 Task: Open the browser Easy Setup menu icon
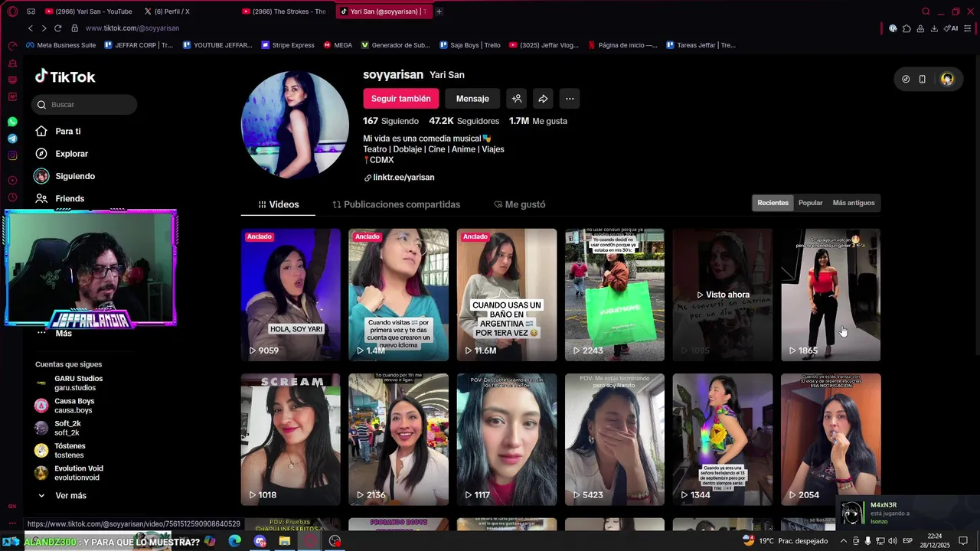click(968, 28)
